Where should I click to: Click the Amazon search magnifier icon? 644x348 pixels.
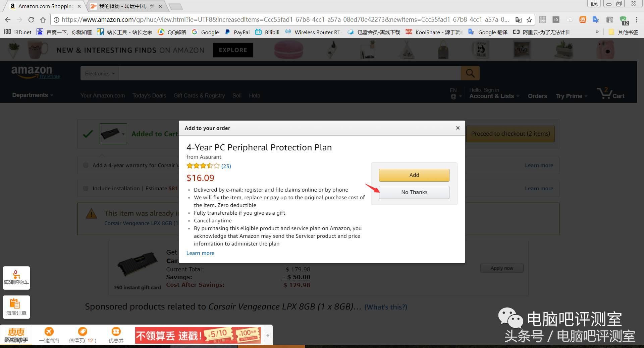tap(470, 73)
